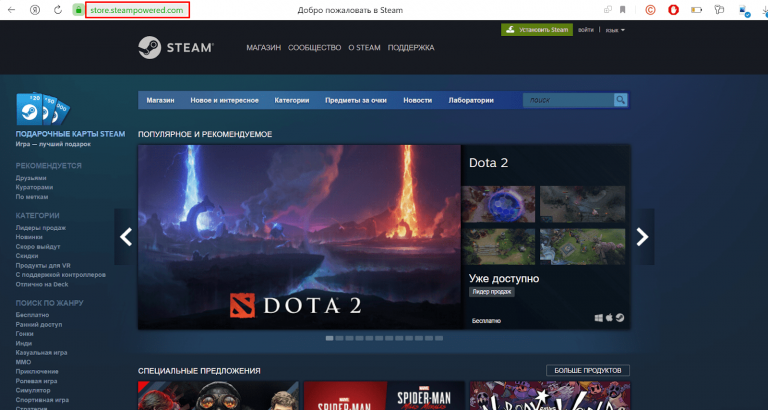The width and height of the screenshot is (768, 410).
Task: Open the Новинки category
Action: 29,237
